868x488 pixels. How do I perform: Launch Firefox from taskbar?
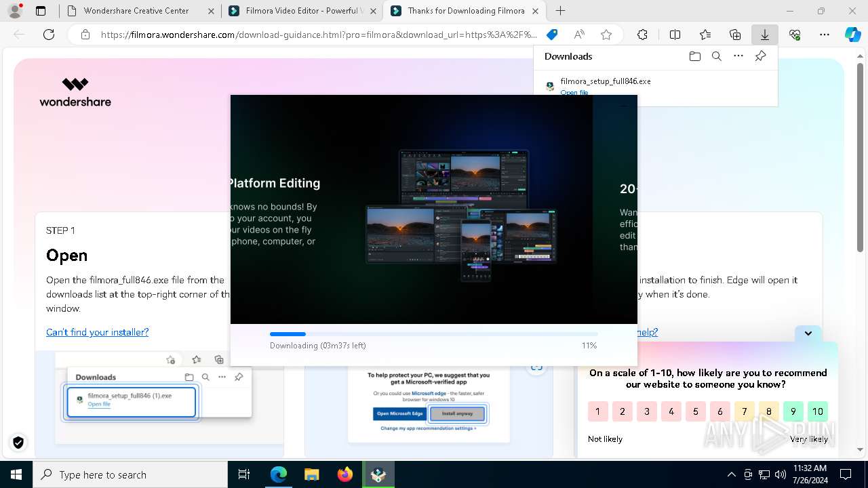pyautogui.click(x=345, y=474)
